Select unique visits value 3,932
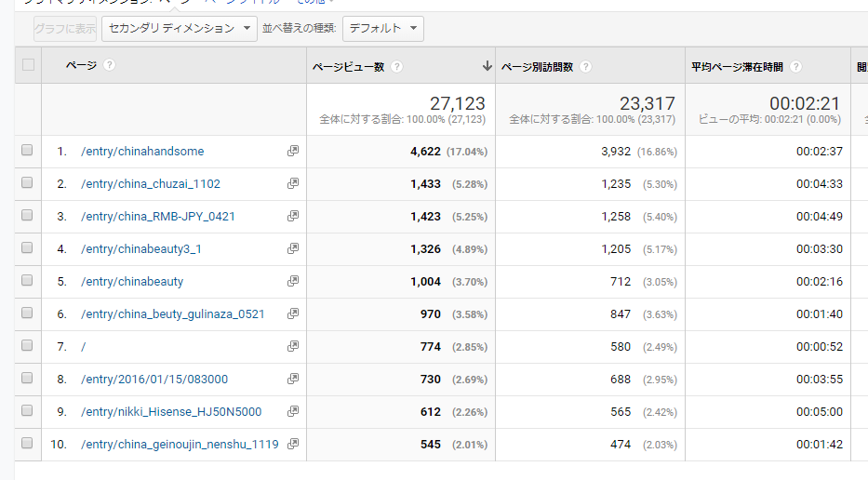 click(616, 151)
